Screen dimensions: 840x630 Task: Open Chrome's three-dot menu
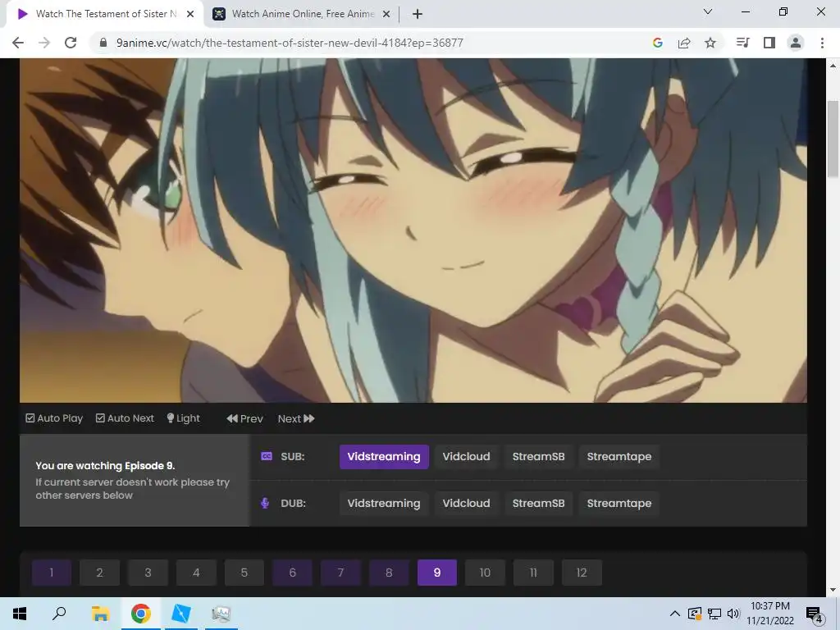coord(822,43)
